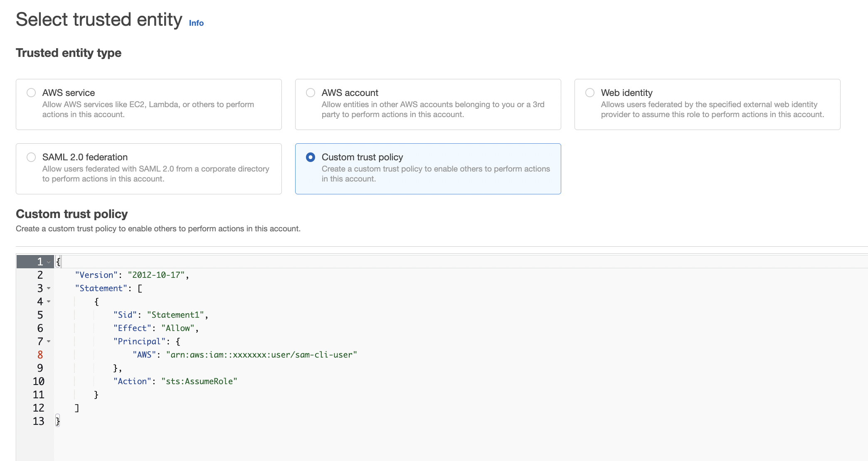Screen dimensions: 868x461
Task: Click the "sts:AssumeRole" value on line 10
Action: click(x=200, y=381)
